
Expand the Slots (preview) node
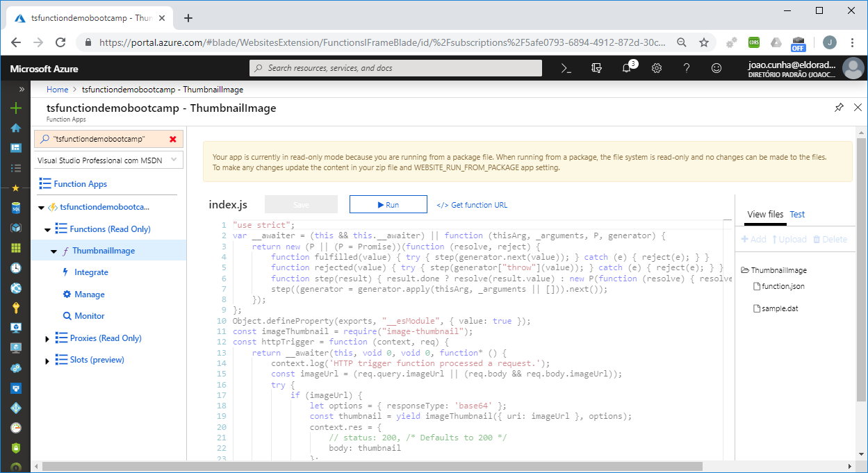click(x=47, y=360)
